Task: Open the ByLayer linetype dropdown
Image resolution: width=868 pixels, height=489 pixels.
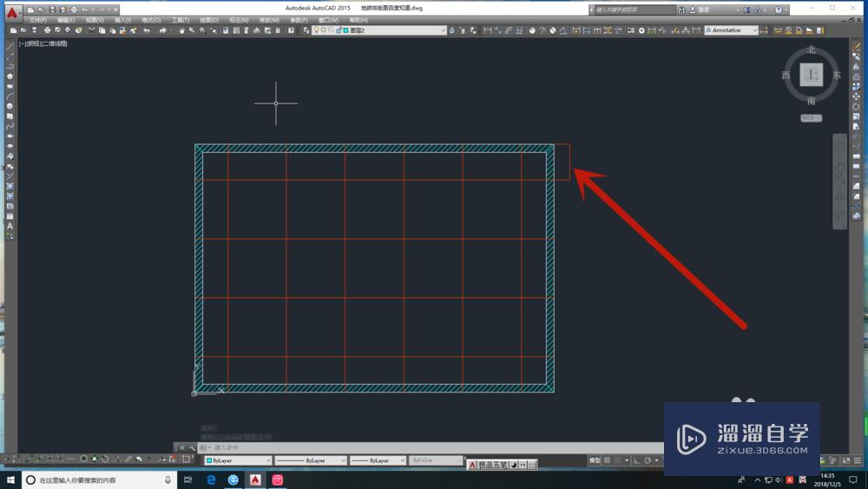Action: point(311,460)
